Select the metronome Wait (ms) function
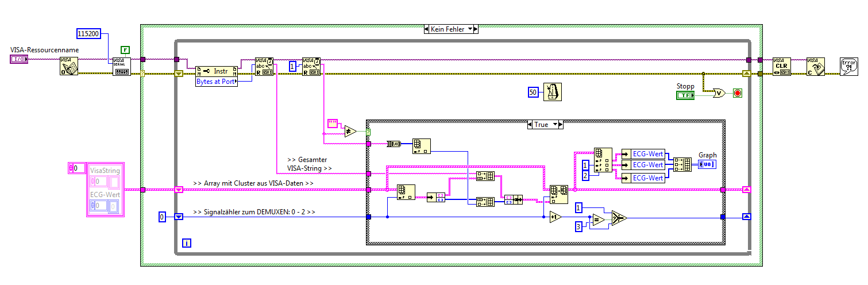868x285 pixels. point(552,91)
